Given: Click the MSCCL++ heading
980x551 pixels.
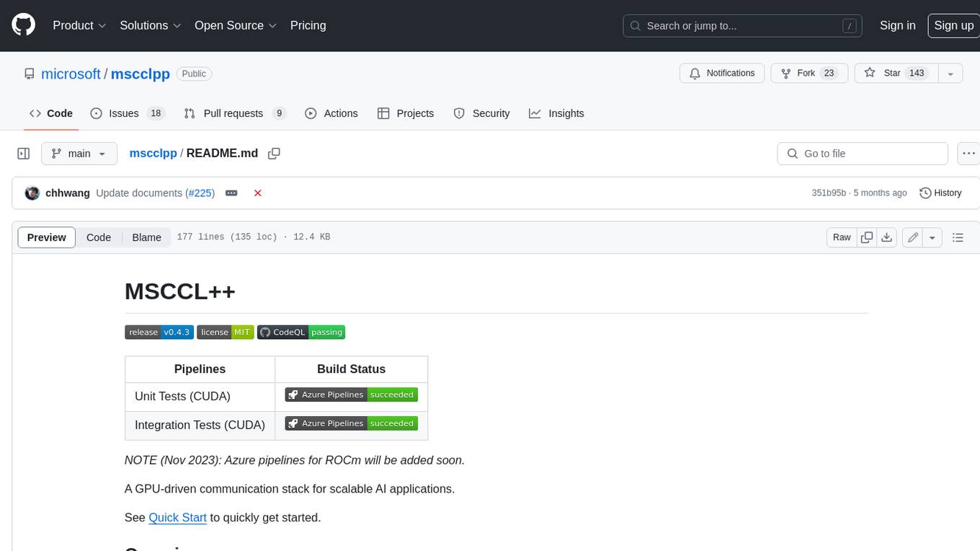Looking at the screenshot, I should click(x=180, y=291).
